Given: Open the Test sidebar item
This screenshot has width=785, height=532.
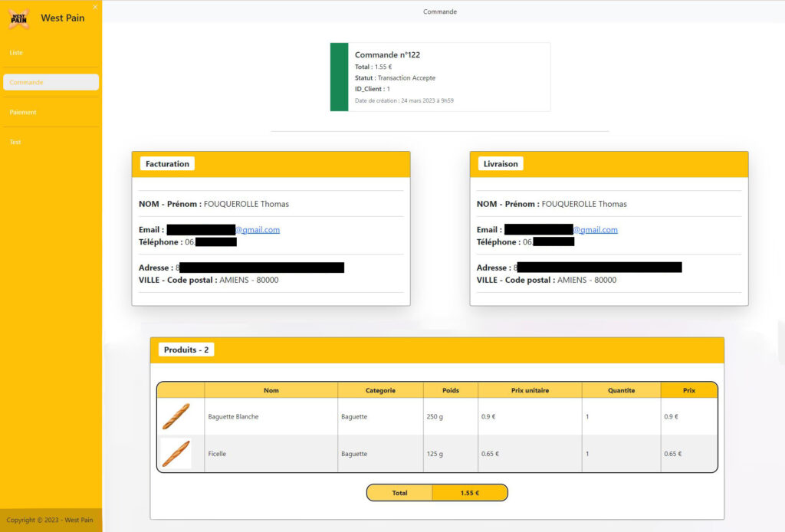Looking at the screenshot, I should tap(15, 142).
